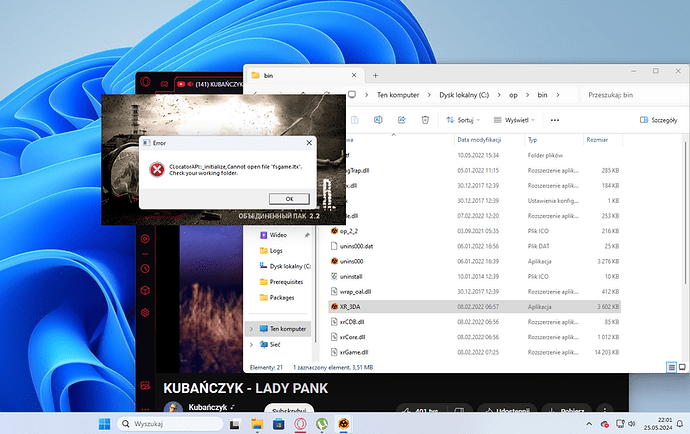Screen dimensions: 690x434
Task: Open the Wyświetl view dropdown
Action: click(x=517, y=119)
